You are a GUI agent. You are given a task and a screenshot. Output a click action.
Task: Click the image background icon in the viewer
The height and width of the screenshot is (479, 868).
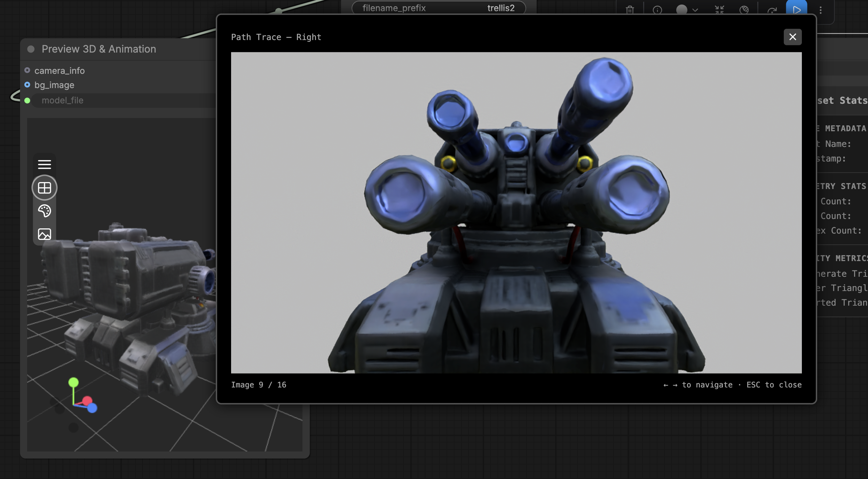point(45,234)
